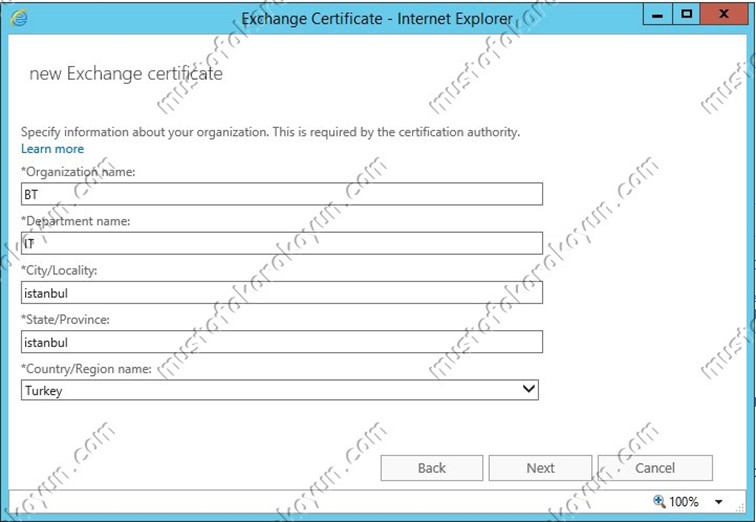Screen dimensions: 756x522
Task: Click the Internet Explorer logo icon
Action: coord(19,18)
